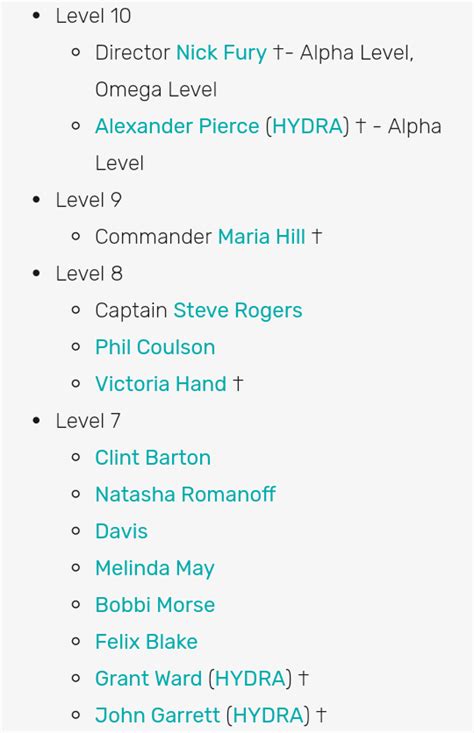Select the Victoria Hand link

point(161,384)
